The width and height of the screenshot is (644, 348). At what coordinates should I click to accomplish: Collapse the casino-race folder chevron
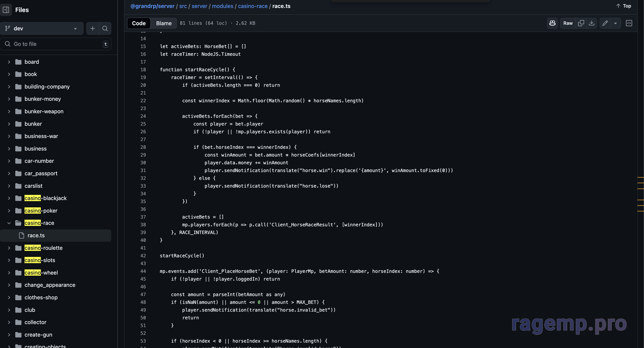pyautogui.click(x=9, y=223)
